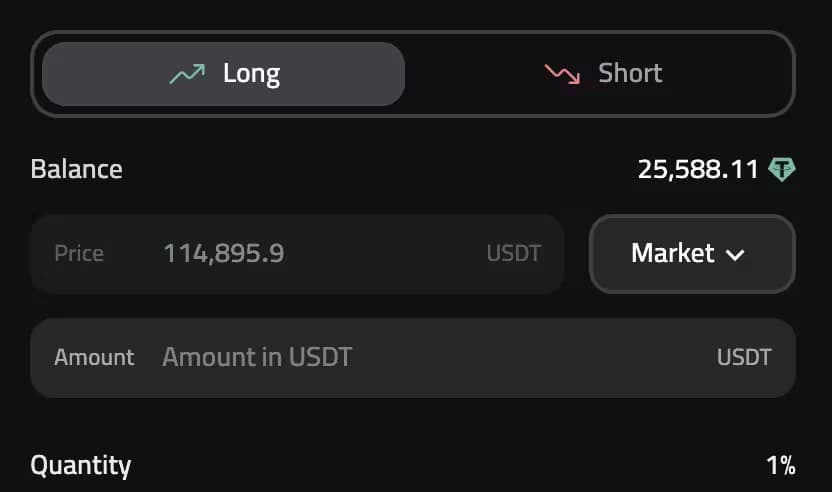Click the Market text label

[x=672, y=254]
